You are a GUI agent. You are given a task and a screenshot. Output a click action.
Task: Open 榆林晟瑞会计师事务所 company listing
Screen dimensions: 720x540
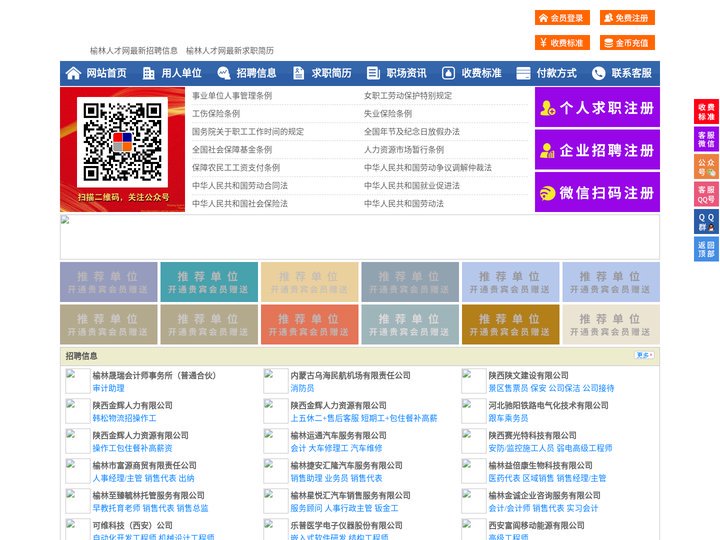click(154, 375)
